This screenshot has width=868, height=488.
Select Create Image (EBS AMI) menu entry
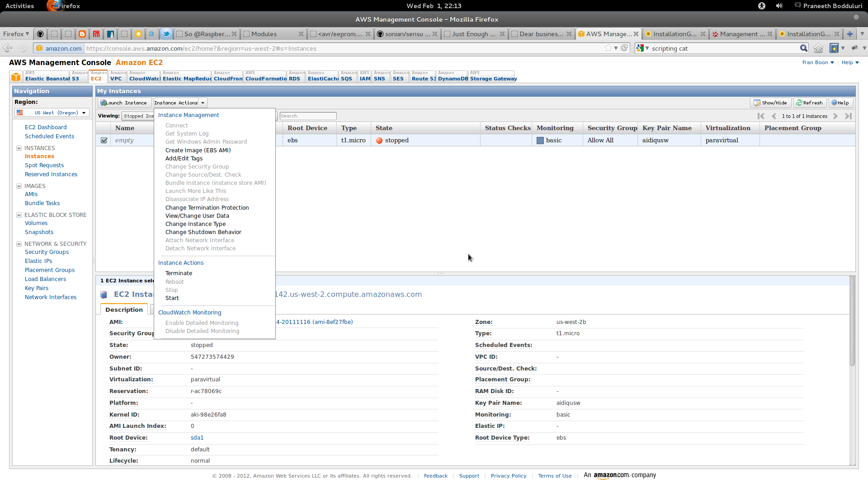[198, 150]
